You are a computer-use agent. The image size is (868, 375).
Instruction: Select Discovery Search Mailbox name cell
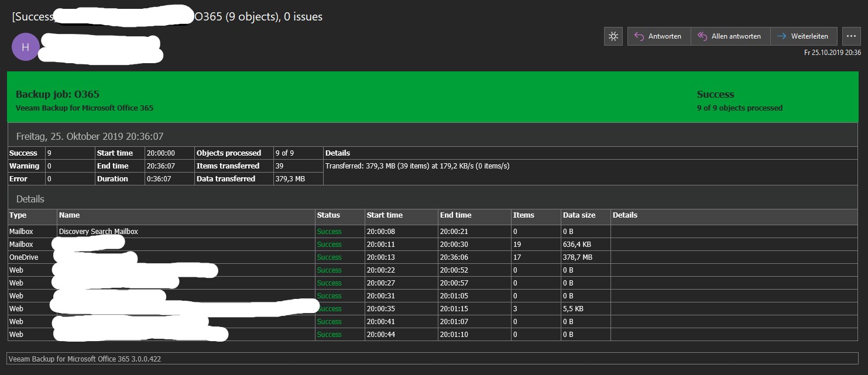tap(98, 232)
